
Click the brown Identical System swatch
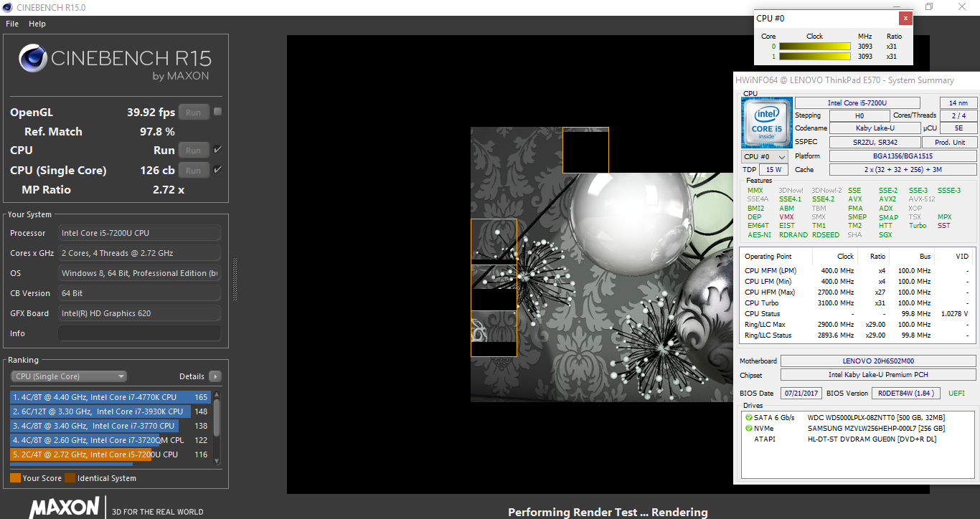[x=70, y=478]
